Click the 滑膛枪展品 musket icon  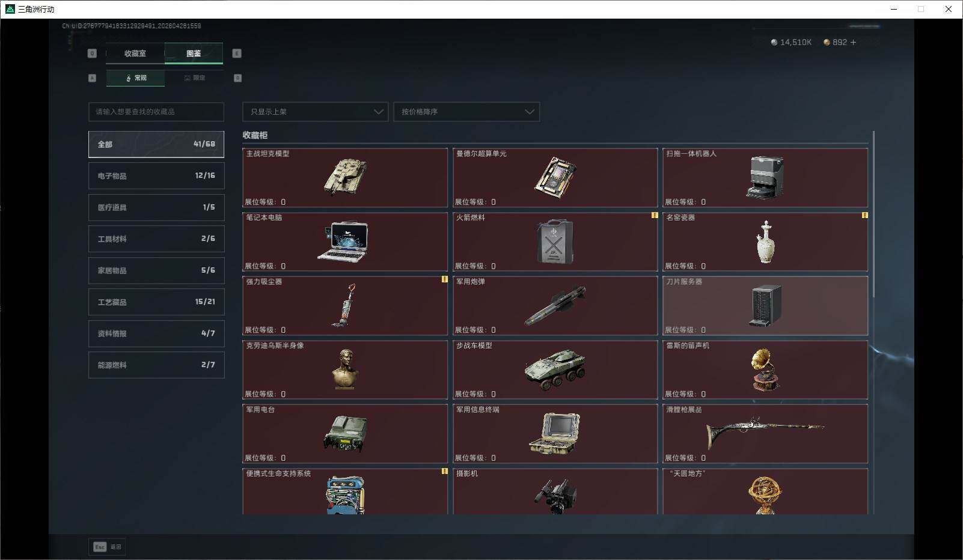(x=765, y=428)
